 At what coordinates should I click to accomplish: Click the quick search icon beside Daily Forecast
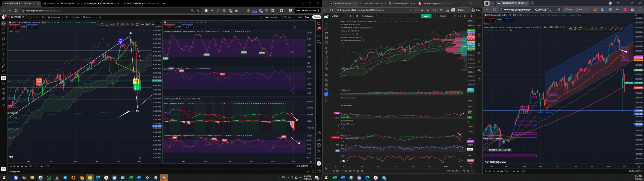[285, 17]
